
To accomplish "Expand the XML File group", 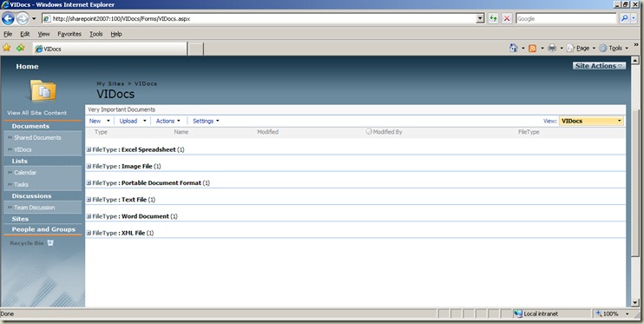I will coord(89,233).
